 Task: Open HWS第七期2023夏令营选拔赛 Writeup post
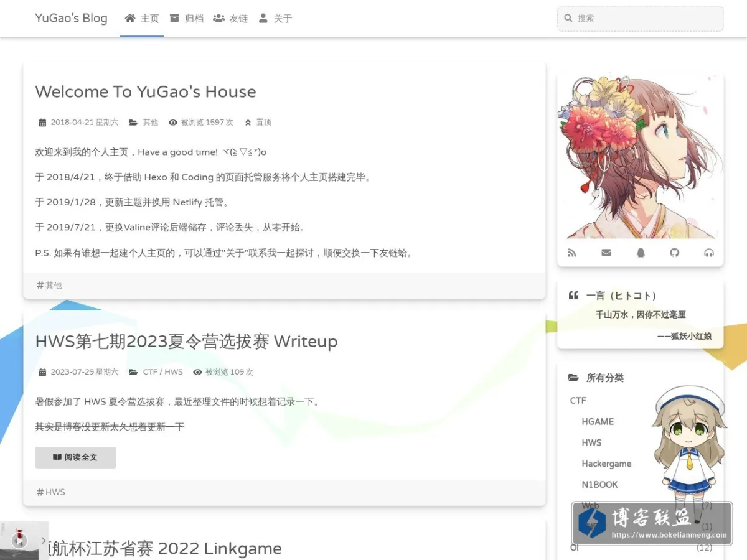(186, 341)
